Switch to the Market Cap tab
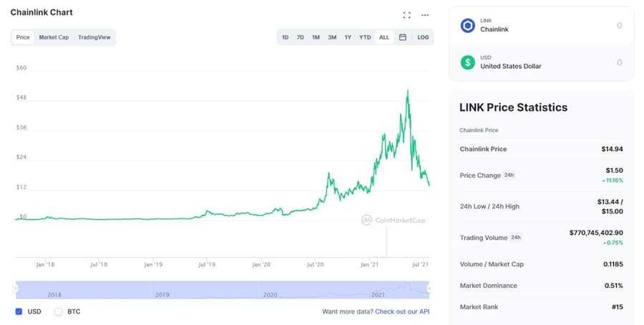The height and width of the screenshot is (325, 644). tap(54, 37)
